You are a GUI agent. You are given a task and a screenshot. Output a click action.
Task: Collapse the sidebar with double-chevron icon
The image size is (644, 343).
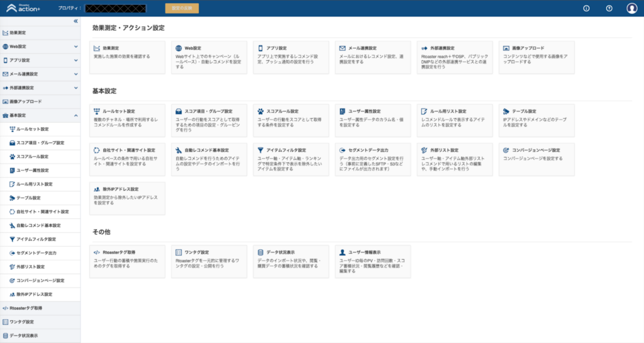tap(75, 21)
